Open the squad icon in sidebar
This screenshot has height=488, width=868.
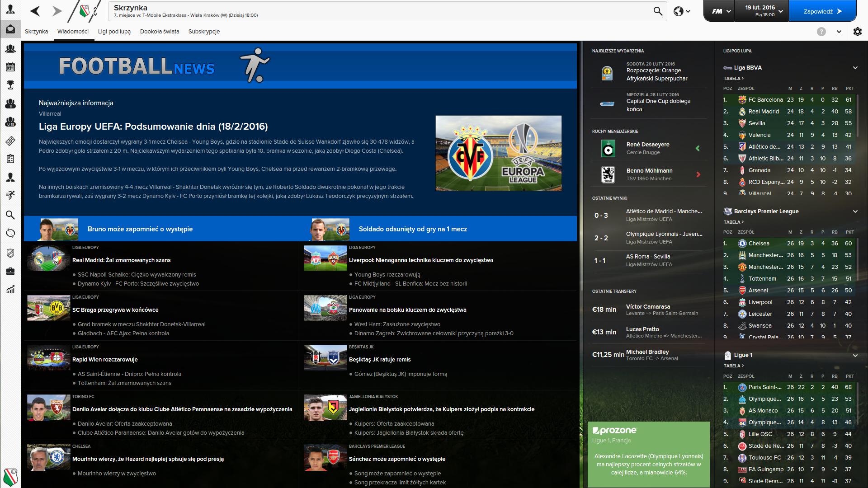[x=10, y=48]
